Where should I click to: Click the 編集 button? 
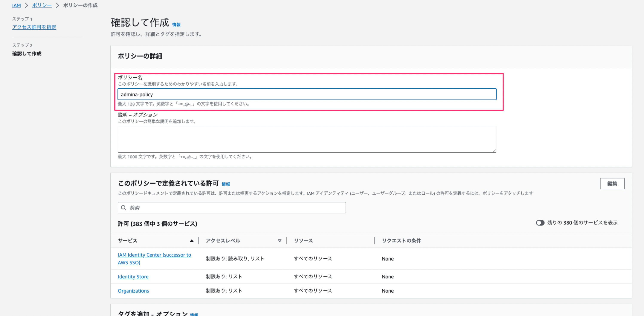[x=612, y=184]
